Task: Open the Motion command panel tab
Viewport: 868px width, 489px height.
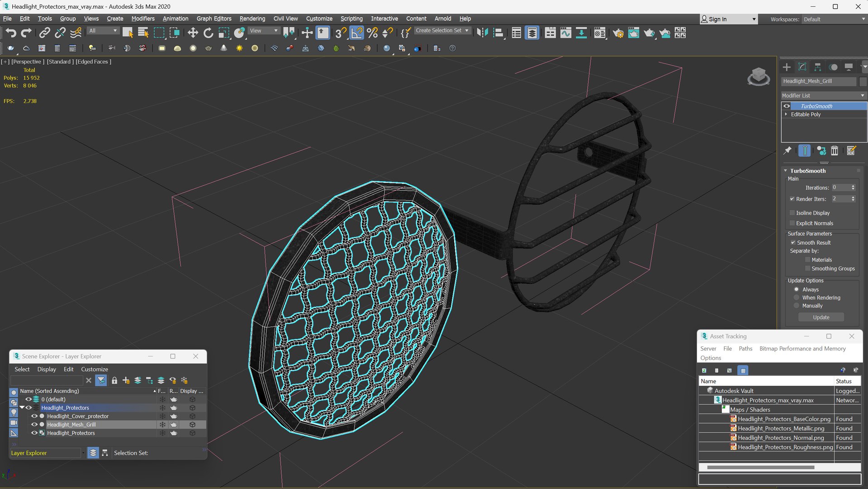Action: pyautogui.click(x=833, y=67)
